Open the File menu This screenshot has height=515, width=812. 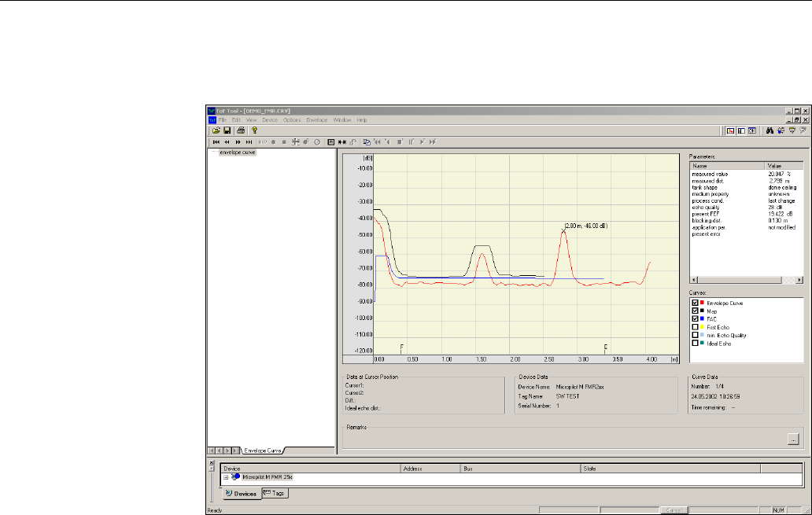(222, 120)
